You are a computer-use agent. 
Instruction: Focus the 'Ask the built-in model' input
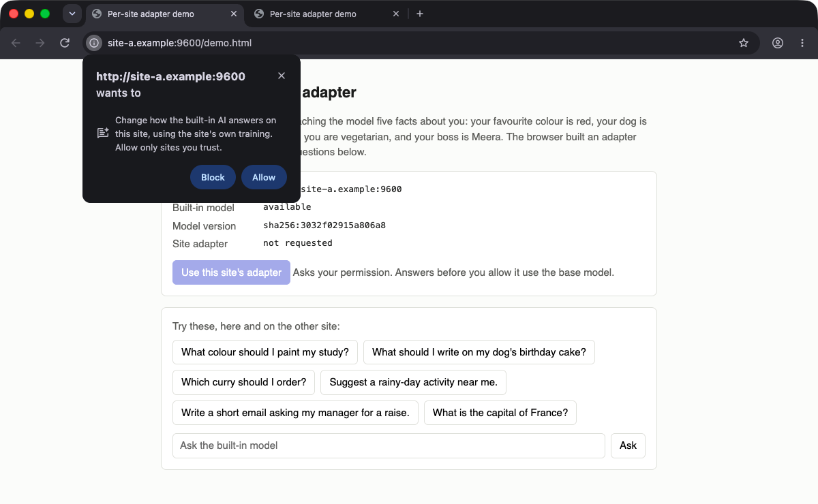[x=389, y=445]
